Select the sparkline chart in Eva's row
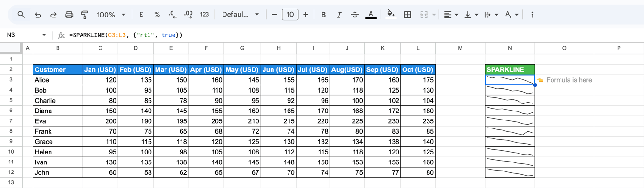The height and width of the screenshot is (188, 644). 510,121
